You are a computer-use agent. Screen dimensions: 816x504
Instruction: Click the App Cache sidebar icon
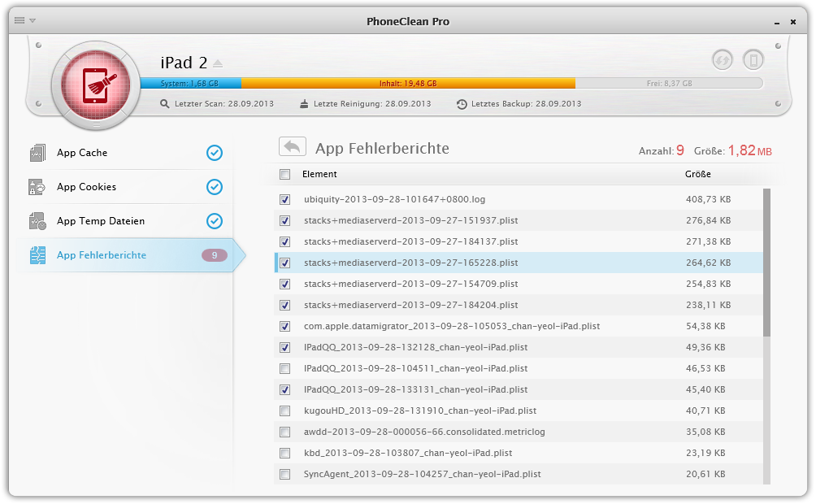click(x=37, y=153)
